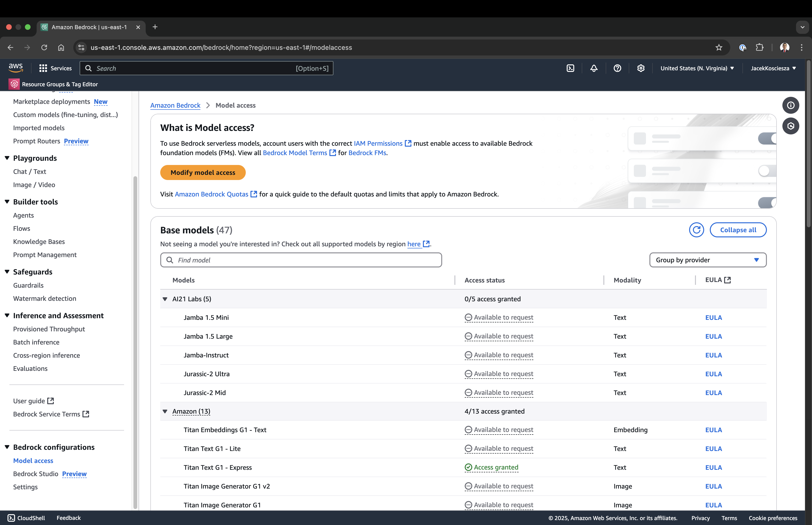Screen dimensions: 812x525
Task: Open Settings in Bedrock configurations
Action: pos(26,487)
